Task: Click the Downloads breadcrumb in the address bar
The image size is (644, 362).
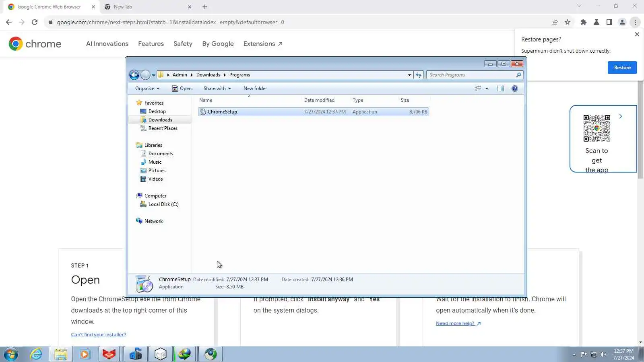Action: 208,75
